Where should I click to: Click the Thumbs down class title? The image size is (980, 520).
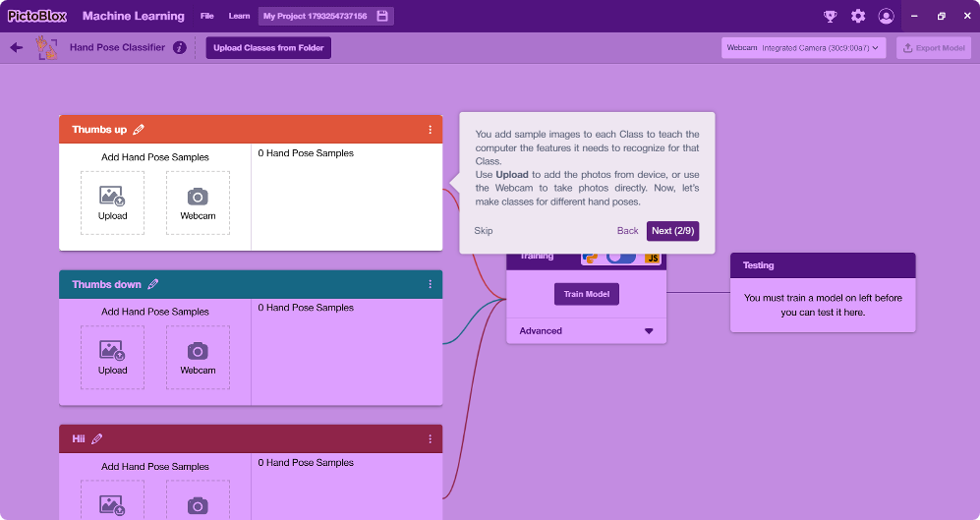107,284
